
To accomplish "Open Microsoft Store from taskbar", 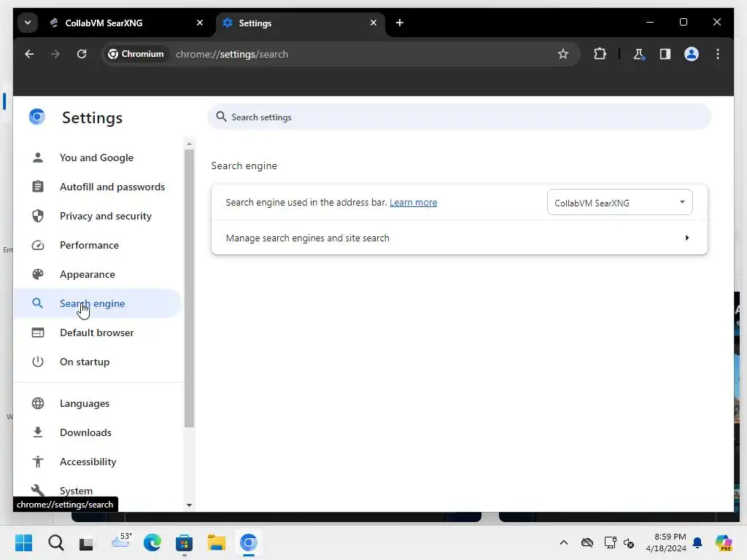I will click(184, 542).
